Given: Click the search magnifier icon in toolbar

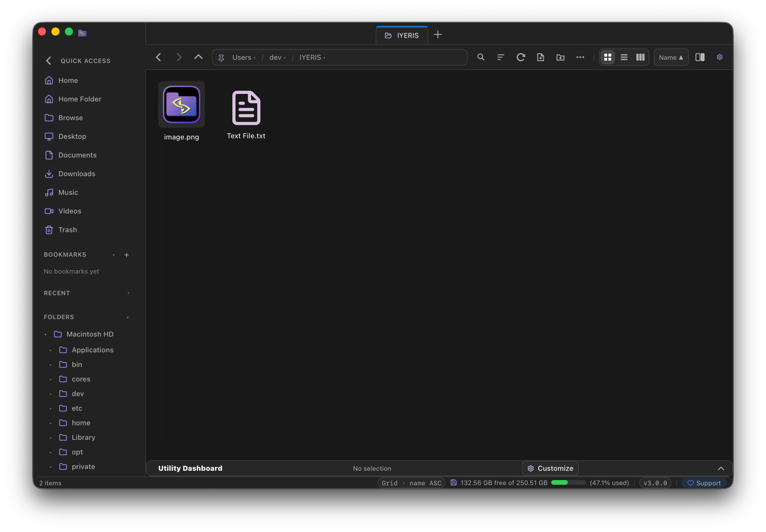Looking at the screenshot, I should click(481, 57).
